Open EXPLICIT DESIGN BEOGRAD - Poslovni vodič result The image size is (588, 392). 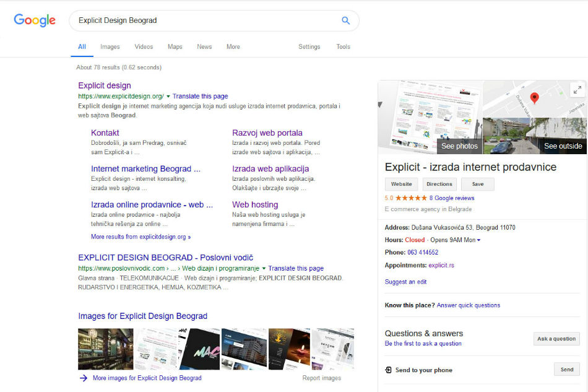[165, 258]
